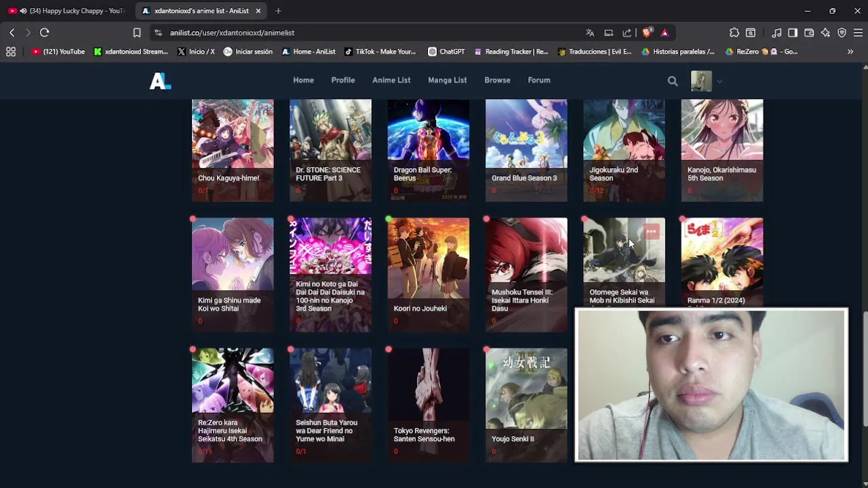Screen dimensions: 868x488
Task: Open the Reading Tracker bookmark
Action: tap(511, 52)
